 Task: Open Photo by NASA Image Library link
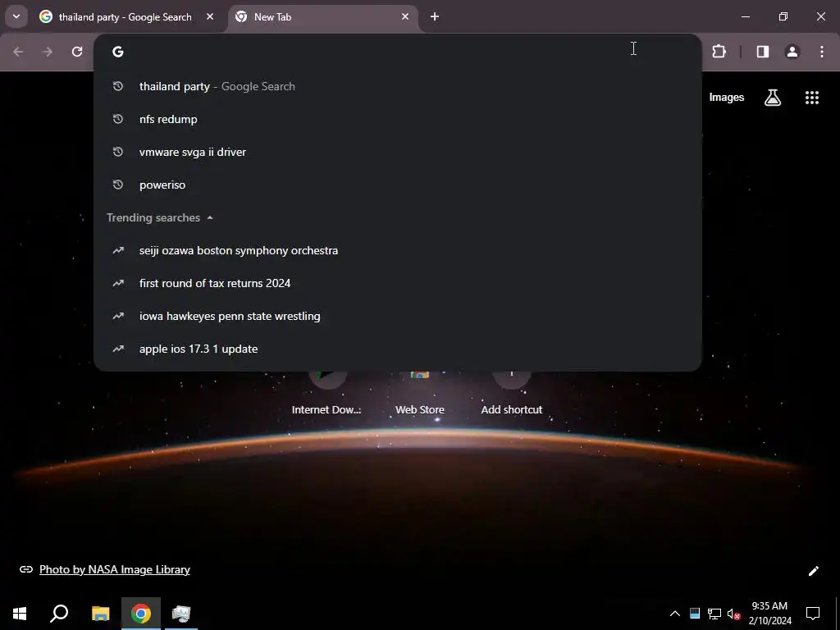[115, 569]
